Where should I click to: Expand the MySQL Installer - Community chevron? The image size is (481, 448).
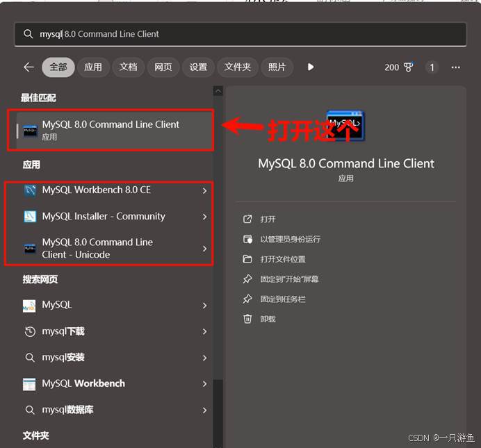click(204, 217)
